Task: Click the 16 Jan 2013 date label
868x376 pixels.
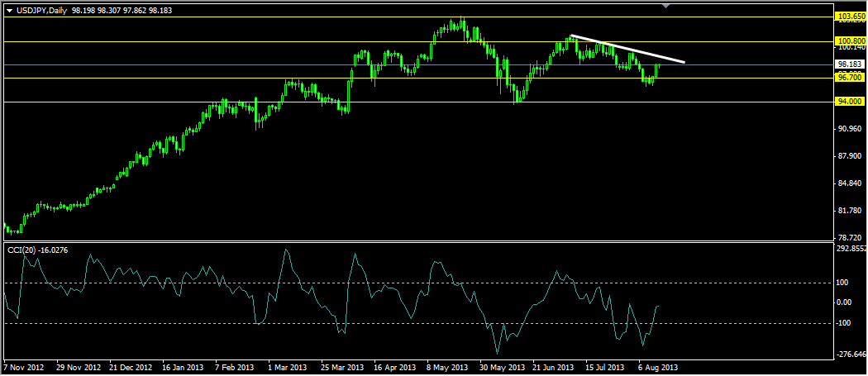Action: 183,368
